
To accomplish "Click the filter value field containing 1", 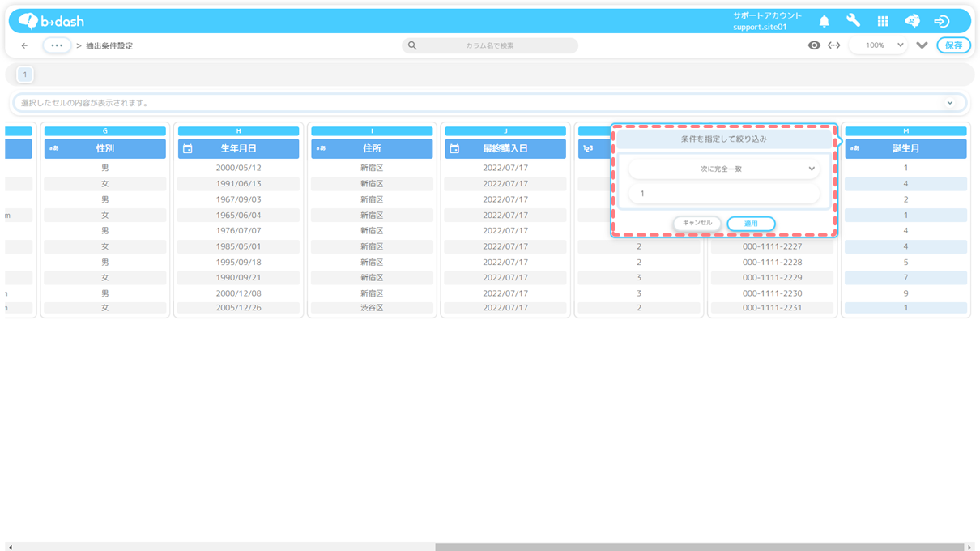I will (724, 194).
